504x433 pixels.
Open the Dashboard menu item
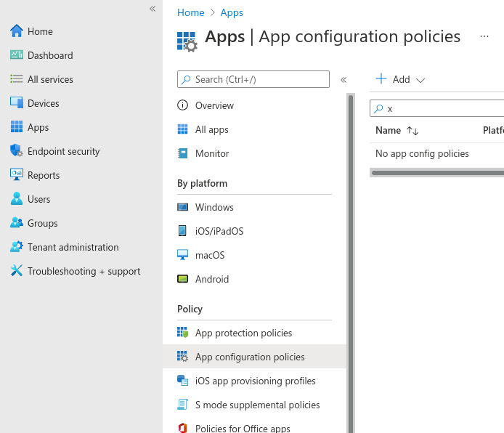point(50,55)
